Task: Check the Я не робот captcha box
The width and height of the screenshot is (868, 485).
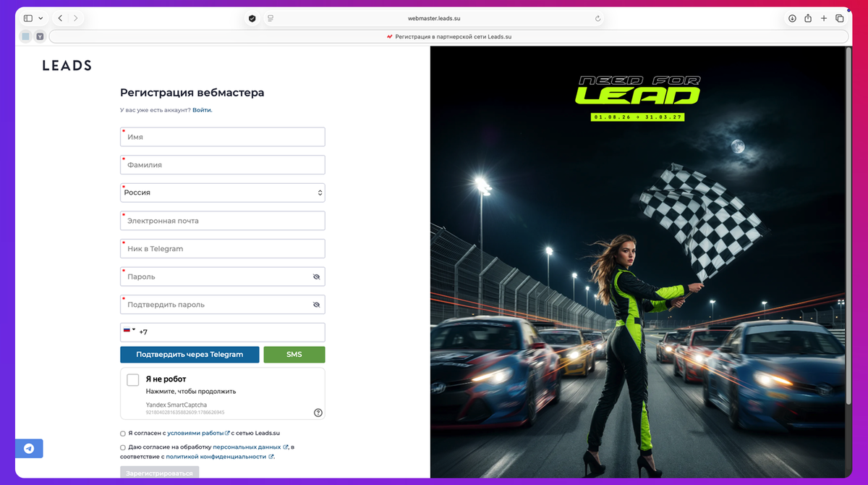Action: point(133,380)
